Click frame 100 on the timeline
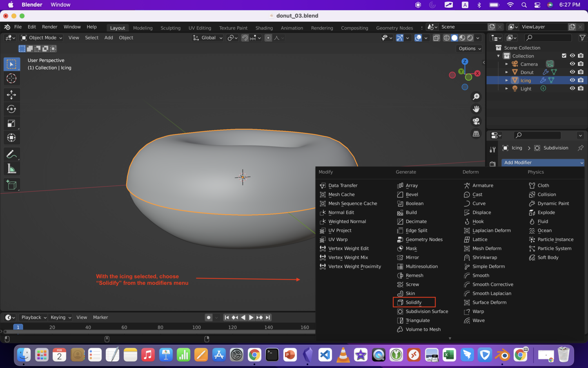This screenshot has width=588, height=368. coord(196,328)
